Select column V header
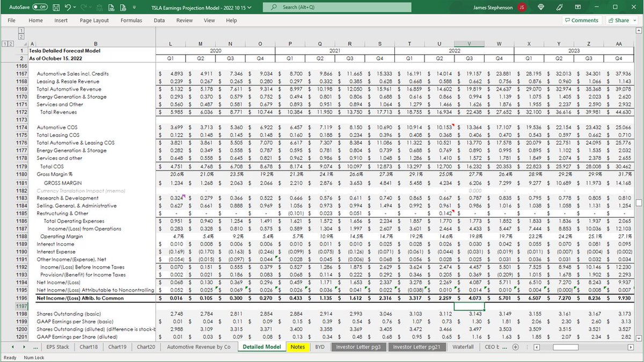Viewport: 644px width, 362px height. click(470, 43)
